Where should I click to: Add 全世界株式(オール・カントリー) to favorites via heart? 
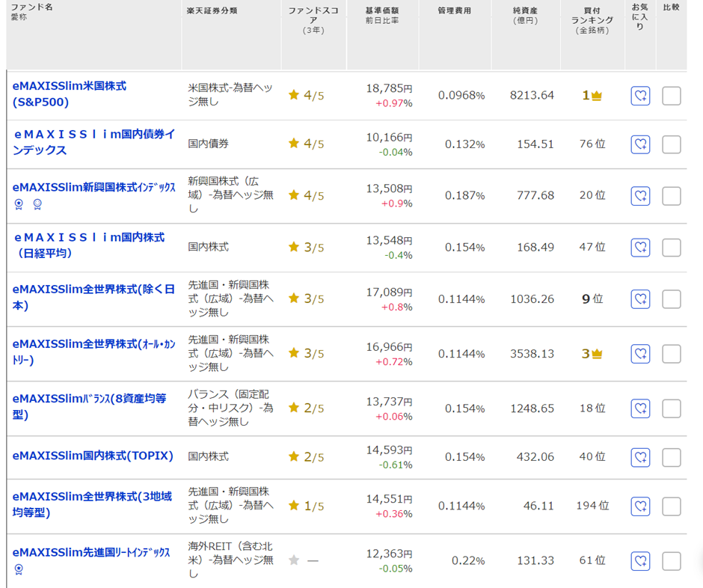[640, 354]
